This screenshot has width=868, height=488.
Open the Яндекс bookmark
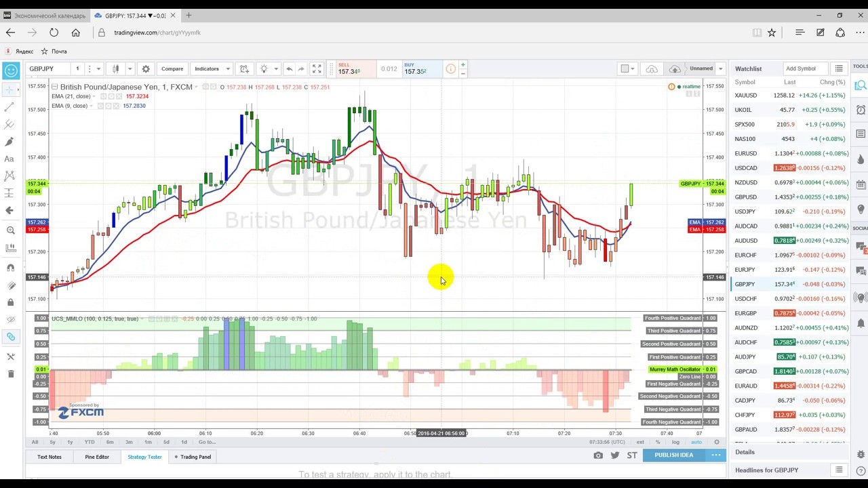pos(20,52)
